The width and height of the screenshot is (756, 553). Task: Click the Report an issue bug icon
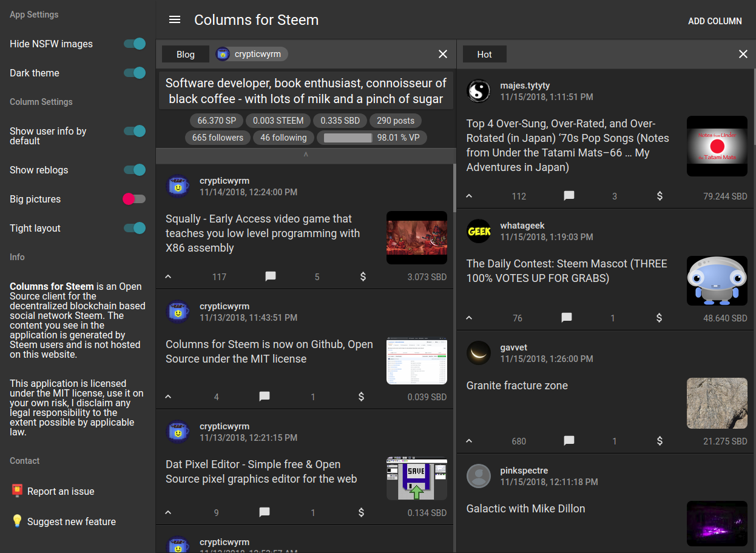point(18,491)
